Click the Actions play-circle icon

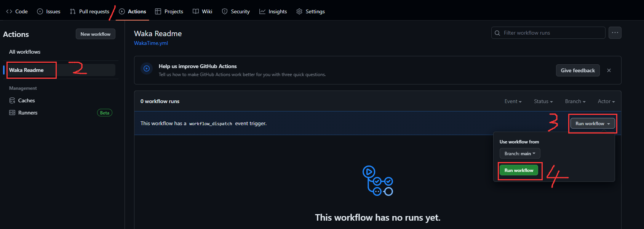[122, 11]
